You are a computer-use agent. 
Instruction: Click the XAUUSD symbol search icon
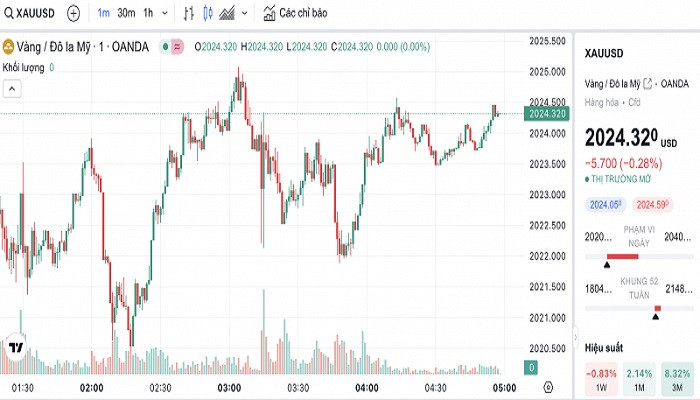coord(9,14)
